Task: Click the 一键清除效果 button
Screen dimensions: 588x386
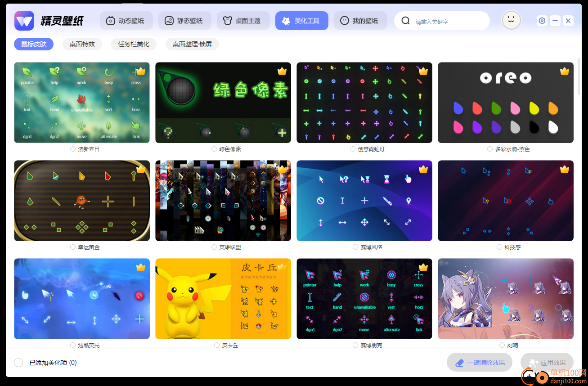Action: point(480,363)
